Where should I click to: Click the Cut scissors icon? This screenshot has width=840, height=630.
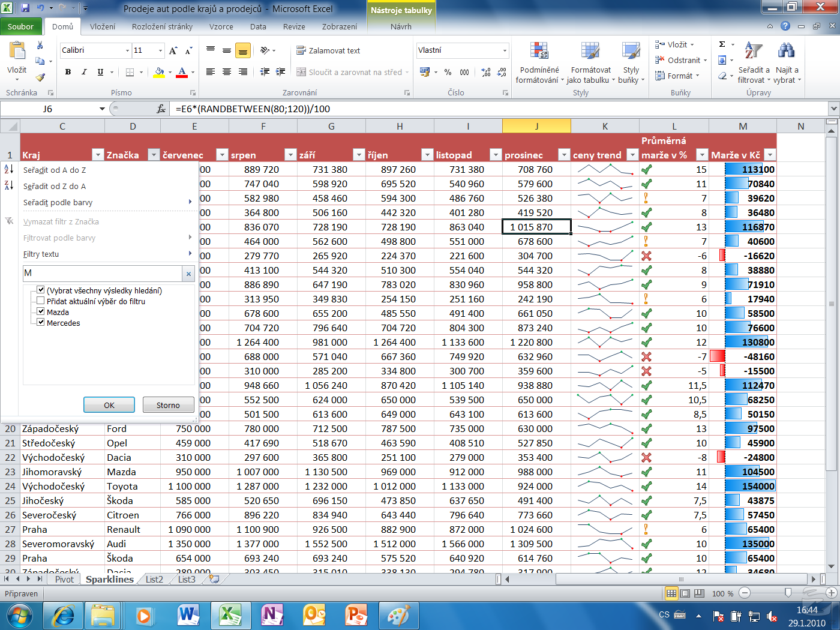click(x=40, y=46)
